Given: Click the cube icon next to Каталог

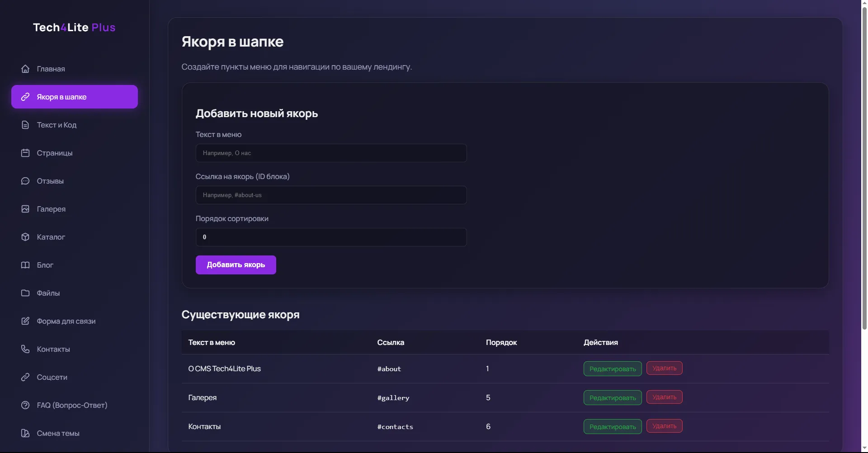Looking at the screenshot, I should [x=25, y=237].
